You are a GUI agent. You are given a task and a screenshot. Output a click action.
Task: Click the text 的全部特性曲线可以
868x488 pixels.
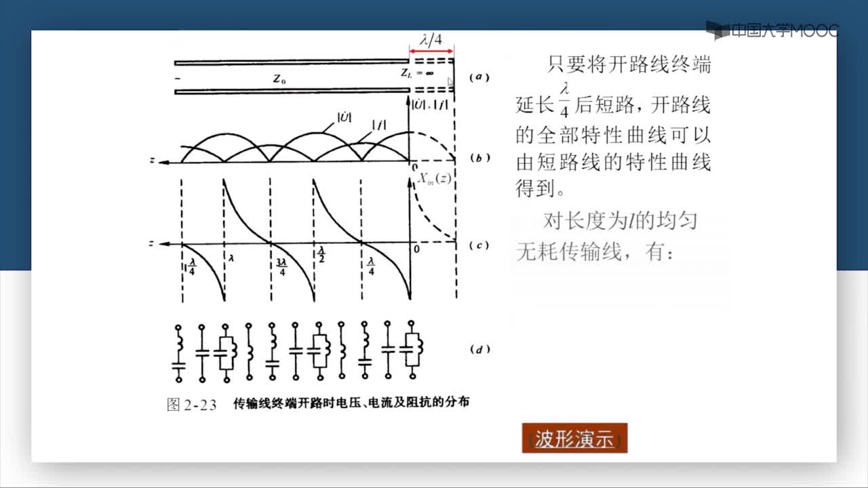coord(613,134)
